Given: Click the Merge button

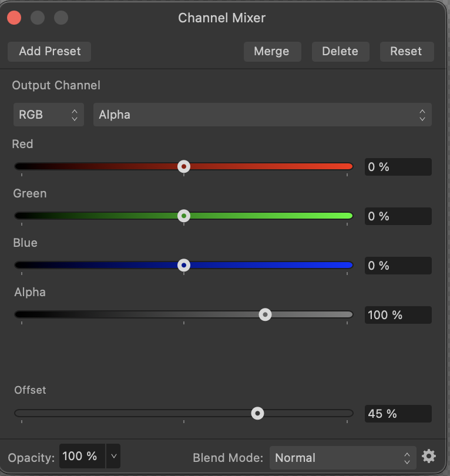Looking at the screenshot, I should point(271,51).
